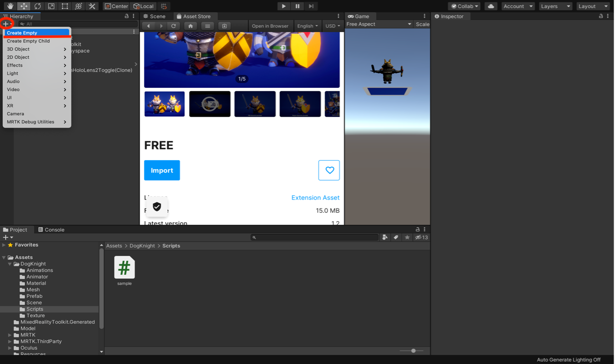
Task: Save search with star icon
Action: pos(407,237)
